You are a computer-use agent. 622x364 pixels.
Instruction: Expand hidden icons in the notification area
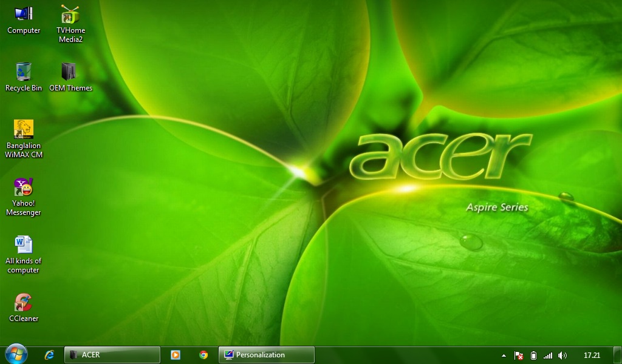504,356
